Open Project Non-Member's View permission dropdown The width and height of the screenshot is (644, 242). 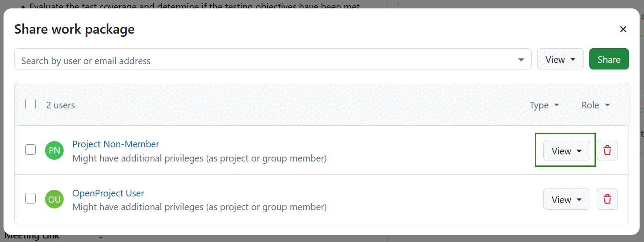[567, 151]
